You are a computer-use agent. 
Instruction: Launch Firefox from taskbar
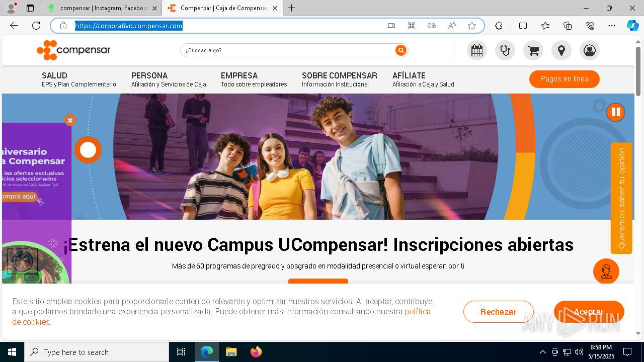coord(256,352)
